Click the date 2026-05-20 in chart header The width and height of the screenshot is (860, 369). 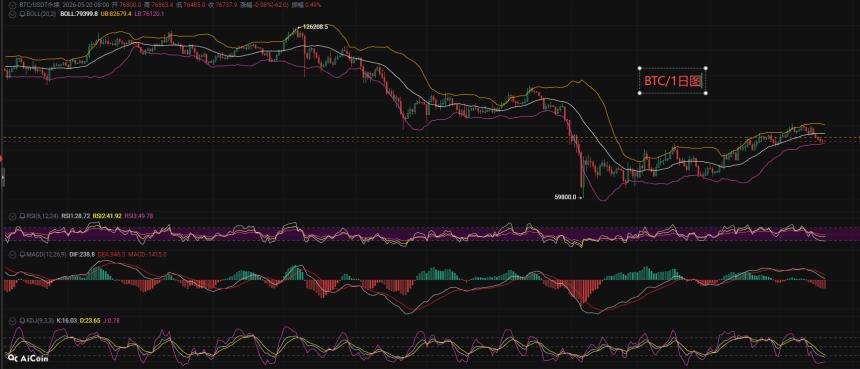pos(77,4)
